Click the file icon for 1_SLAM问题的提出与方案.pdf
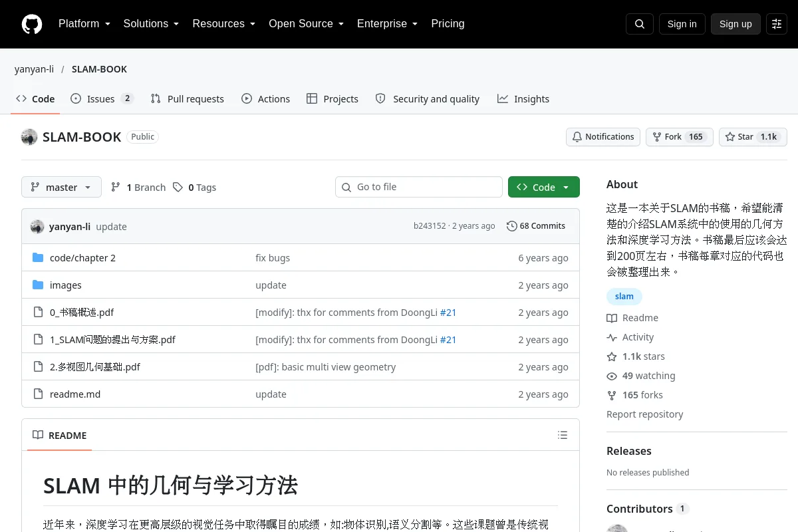The height and width of the screenshot is (532, 798). tap(38, 339)
